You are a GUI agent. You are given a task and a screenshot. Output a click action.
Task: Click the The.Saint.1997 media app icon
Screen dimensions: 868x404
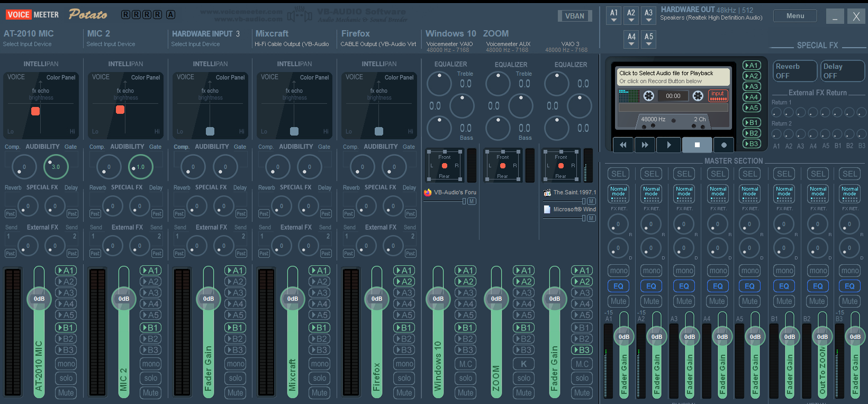coord(547,192)
